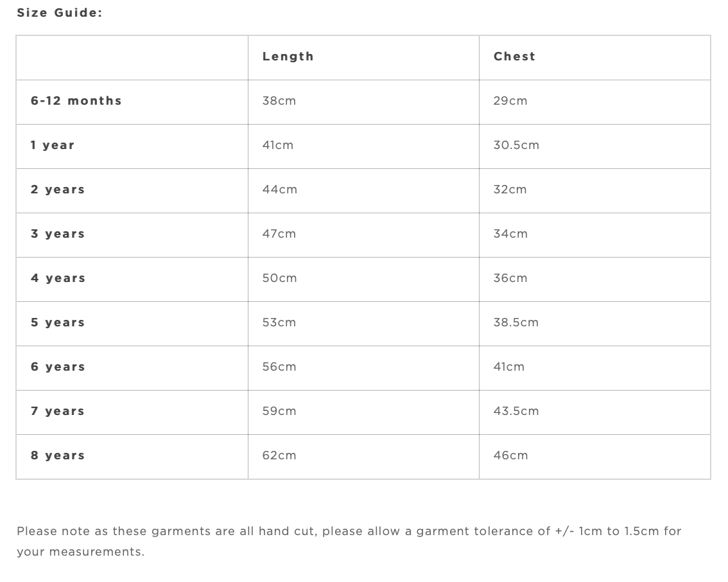This screenshot has width=728, height=582.
Task: Select the 6 years row label
Action: 58,367
